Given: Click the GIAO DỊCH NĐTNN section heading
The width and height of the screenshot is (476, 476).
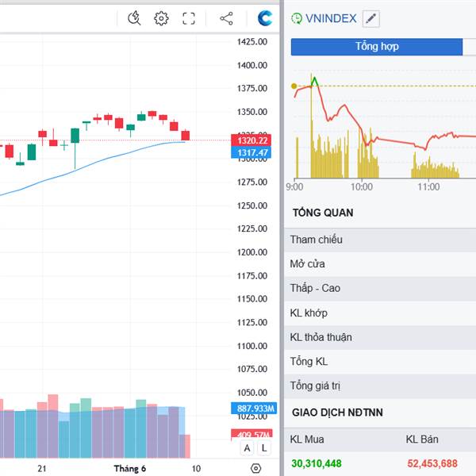Looking at the screenshot, I should pos(337,413).
